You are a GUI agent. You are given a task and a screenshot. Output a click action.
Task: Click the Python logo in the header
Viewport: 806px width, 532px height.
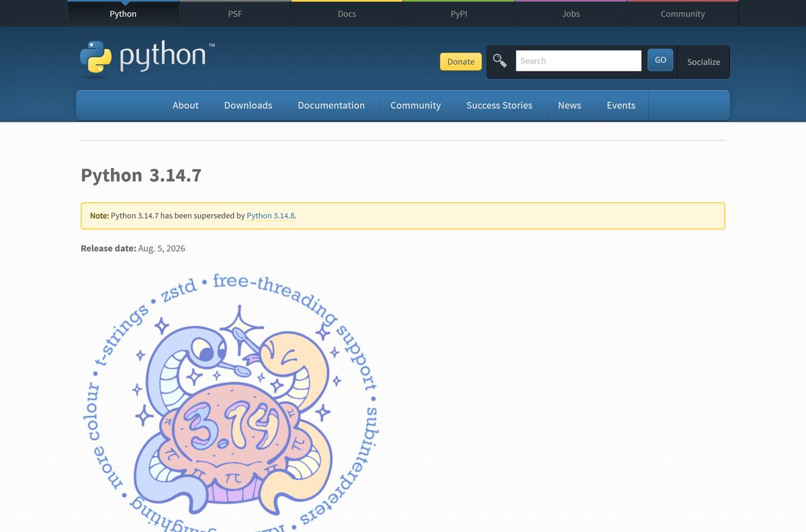[x=147, y=57]
